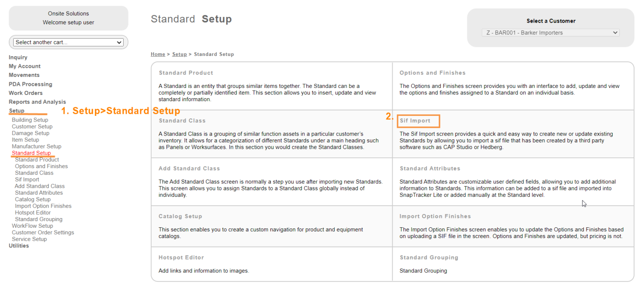This screenshot has width=644, height=291.
Task: Select Damage Setup in sidebar
Action: click(30, 133)
